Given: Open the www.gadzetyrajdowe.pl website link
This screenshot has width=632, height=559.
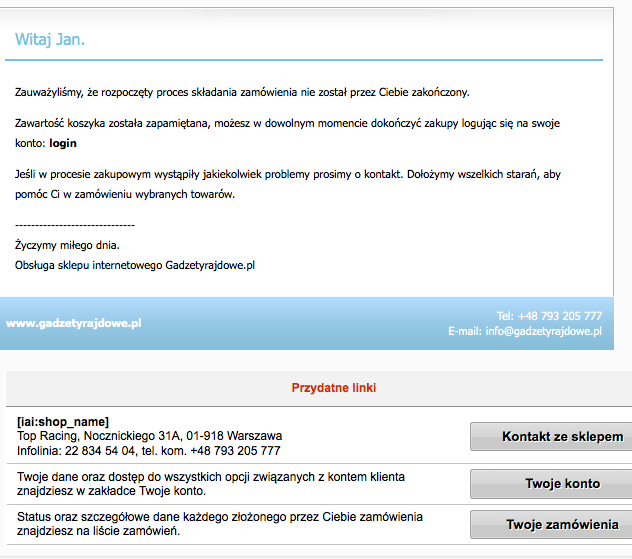Looking at the screenshot, I should (x=74, y=323).
